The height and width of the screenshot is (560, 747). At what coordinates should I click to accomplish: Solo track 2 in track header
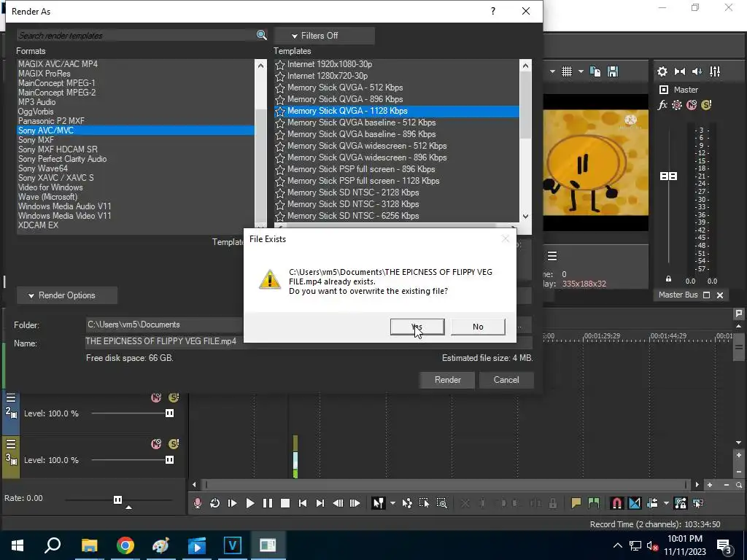coord(174,397)
